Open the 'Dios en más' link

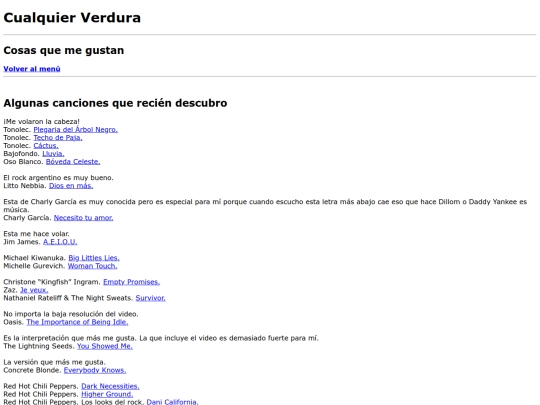[x=71, y=186]
